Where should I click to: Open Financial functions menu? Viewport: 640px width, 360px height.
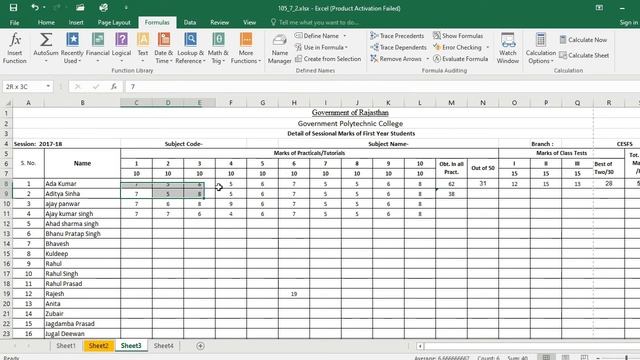pos(98,48)
